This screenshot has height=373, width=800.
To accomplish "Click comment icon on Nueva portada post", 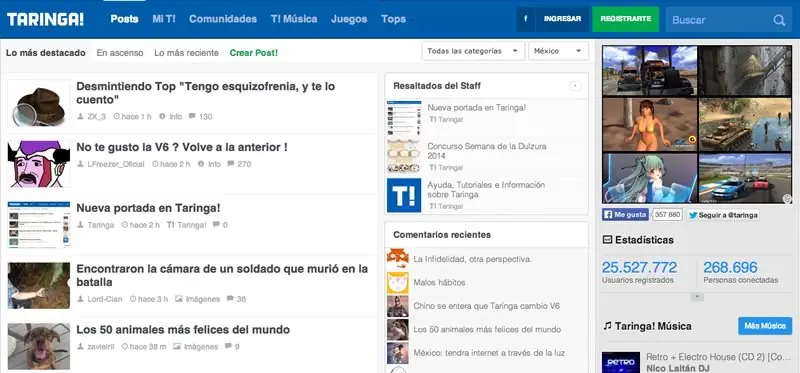I will point(216,225).
